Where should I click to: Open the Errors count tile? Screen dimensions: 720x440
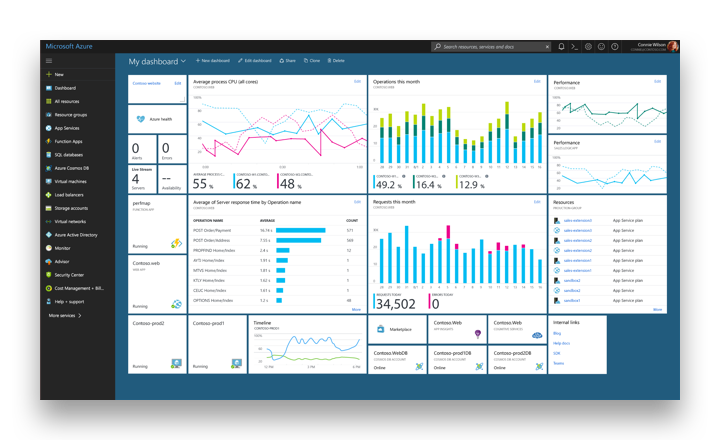tap(172, 149)
